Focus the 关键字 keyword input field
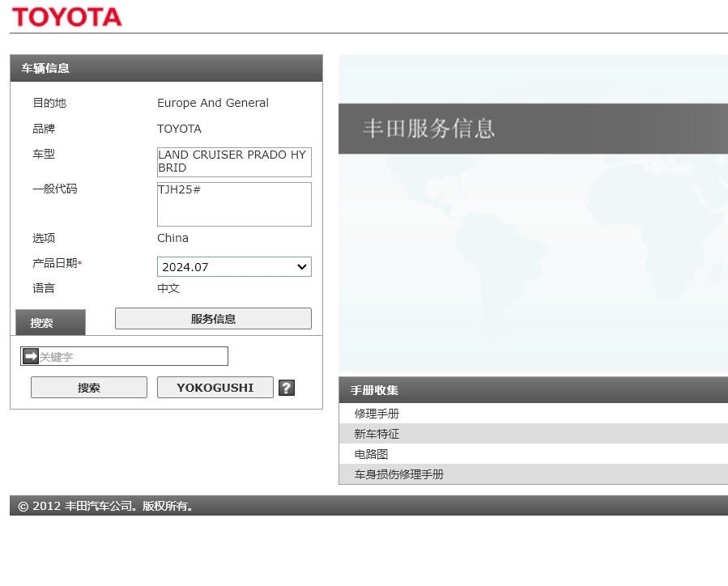 click(133, 356)
